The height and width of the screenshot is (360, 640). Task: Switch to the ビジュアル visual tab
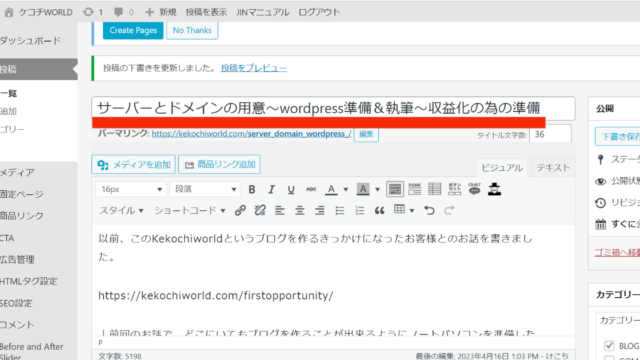[x=502, y=168]
